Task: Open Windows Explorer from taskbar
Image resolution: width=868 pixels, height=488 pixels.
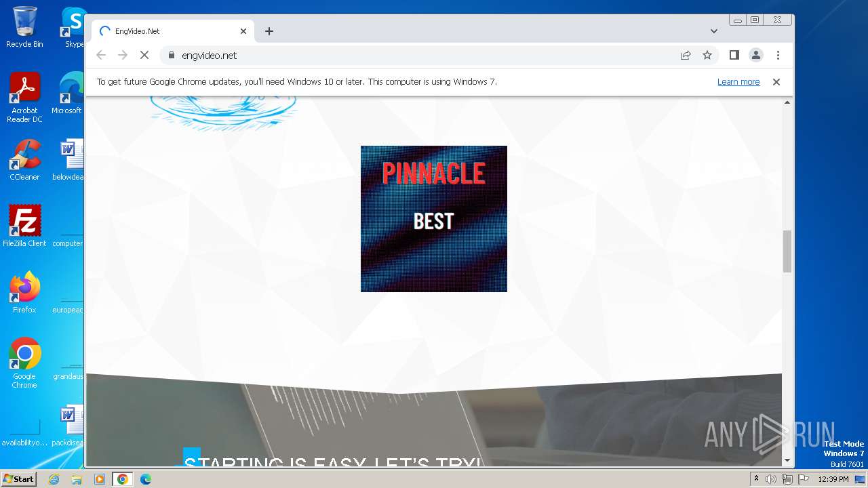Action: pyautogui.click(x=77, y=479)
